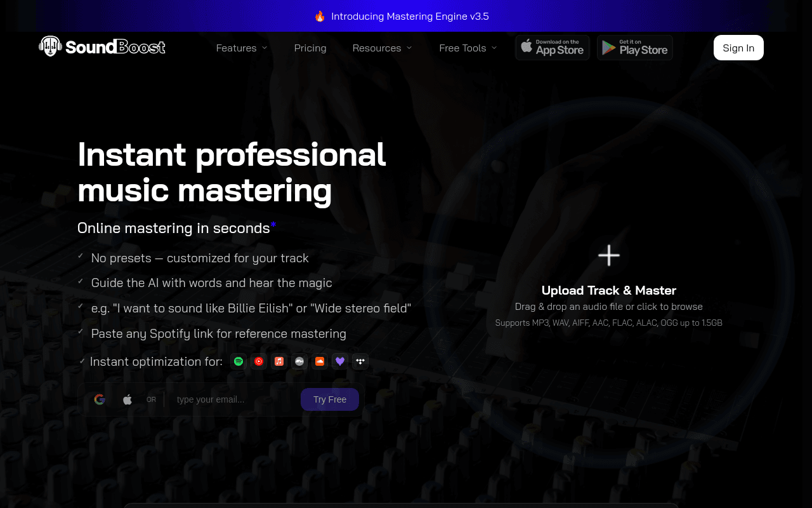Sign up with the Apple icon
This screenshot has width=812, height=508.
(x=127, y=399)
